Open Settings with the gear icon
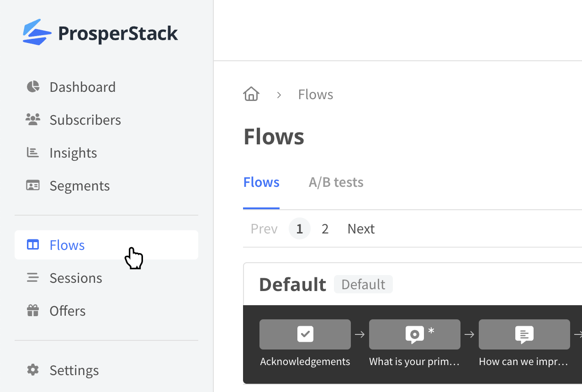Screen dimensions: 582x392 click(32, 370)
